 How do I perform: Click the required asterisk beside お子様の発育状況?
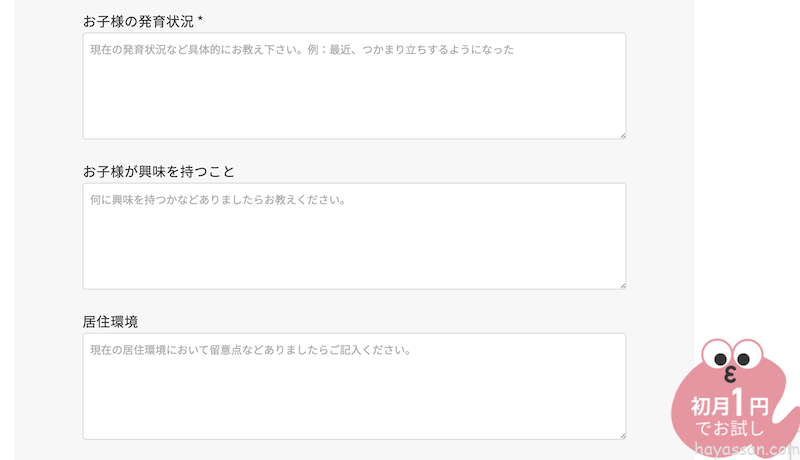click(x=201, y=21)
